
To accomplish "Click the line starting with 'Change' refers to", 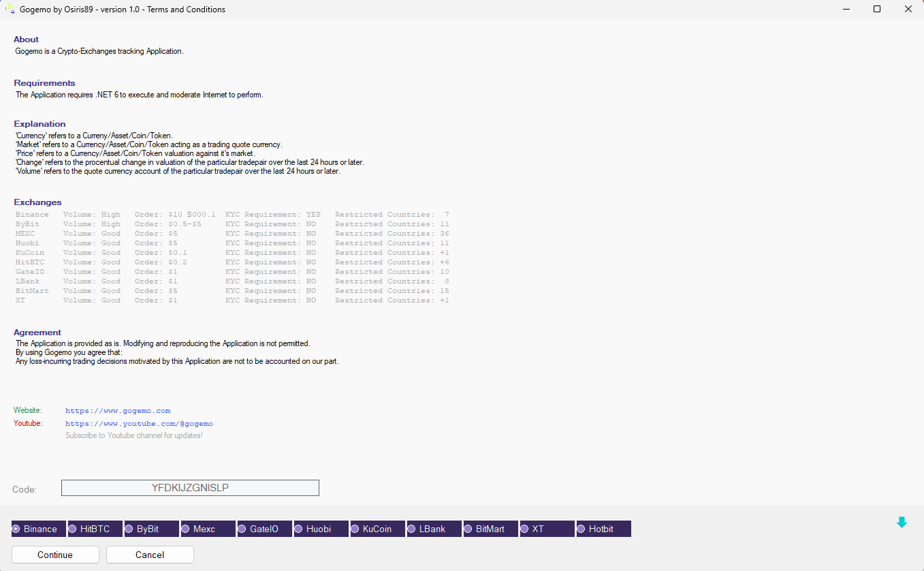I will click(189, 162).
